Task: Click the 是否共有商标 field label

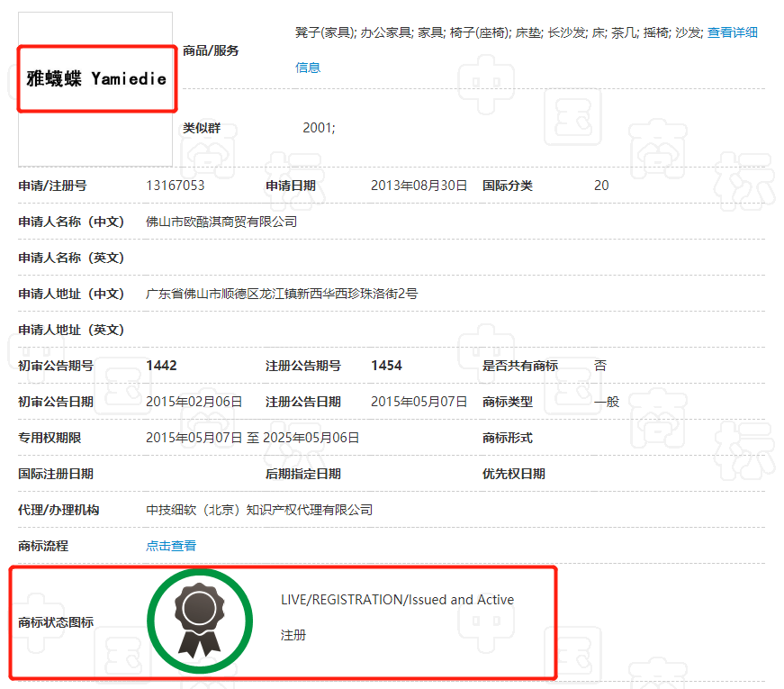Action: [520, 366]
